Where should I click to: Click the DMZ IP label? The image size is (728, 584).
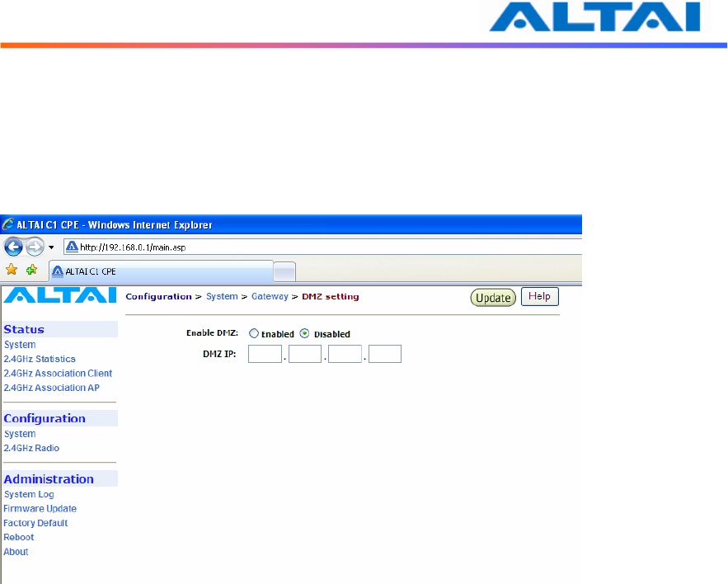219,354
